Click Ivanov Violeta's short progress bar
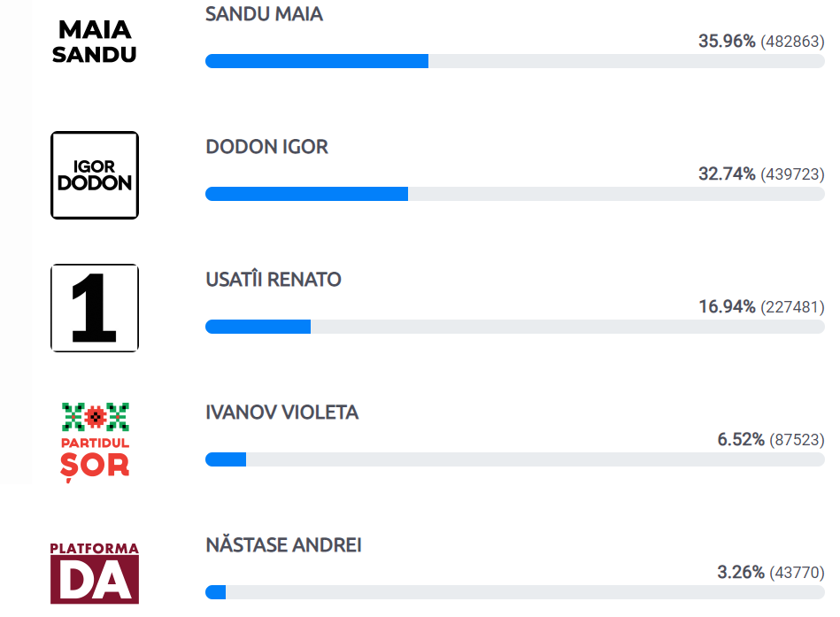 pos(226,459)
